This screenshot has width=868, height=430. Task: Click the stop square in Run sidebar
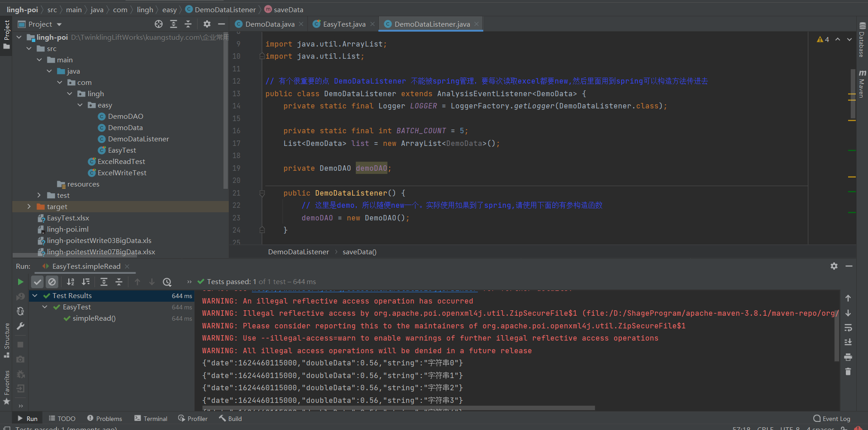[20, 345]
